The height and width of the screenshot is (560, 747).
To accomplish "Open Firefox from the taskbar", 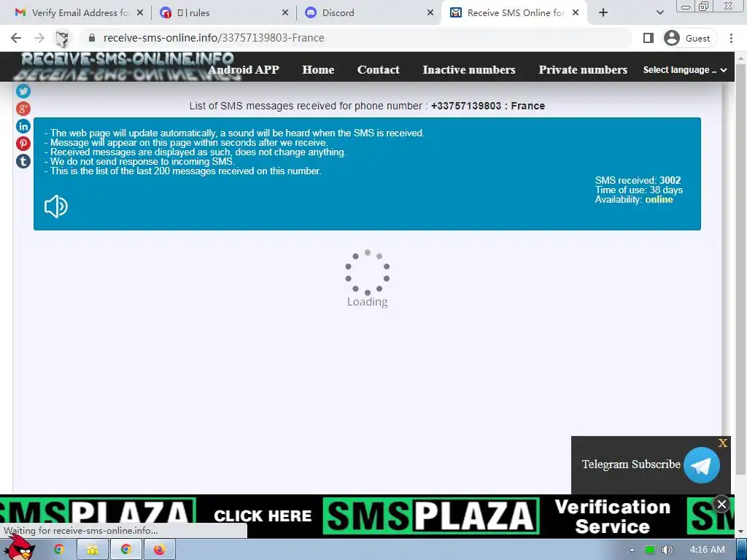I will (x=159, y=550).
